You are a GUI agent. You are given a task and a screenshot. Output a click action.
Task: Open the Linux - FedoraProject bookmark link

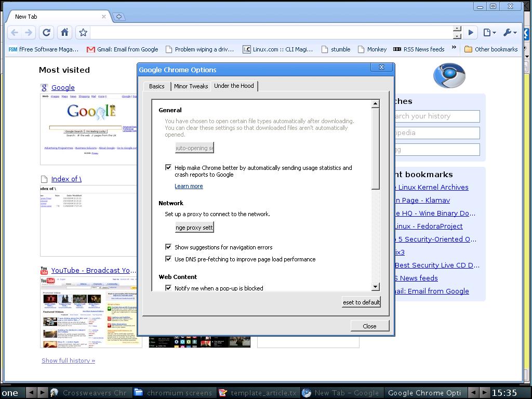429,227
